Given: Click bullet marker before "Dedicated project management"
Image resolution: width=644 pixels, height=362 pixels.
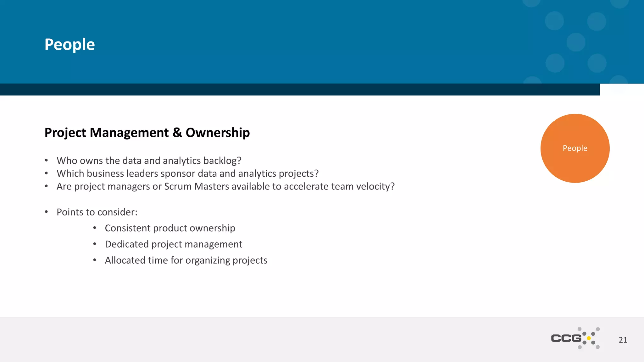Looking at the screenshot, I should (95, 244).
